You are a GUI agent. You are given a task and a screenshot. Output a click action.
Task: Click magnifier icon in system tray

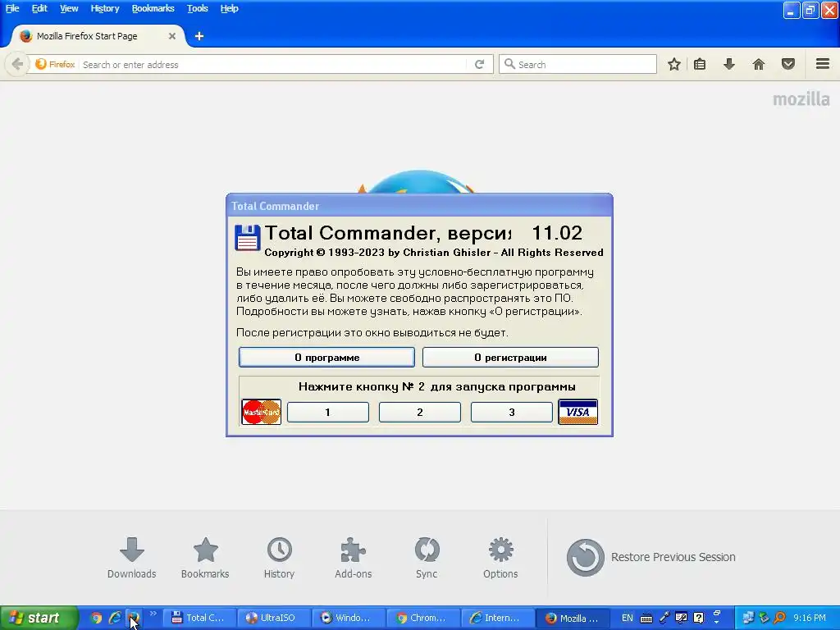(780, 618)
